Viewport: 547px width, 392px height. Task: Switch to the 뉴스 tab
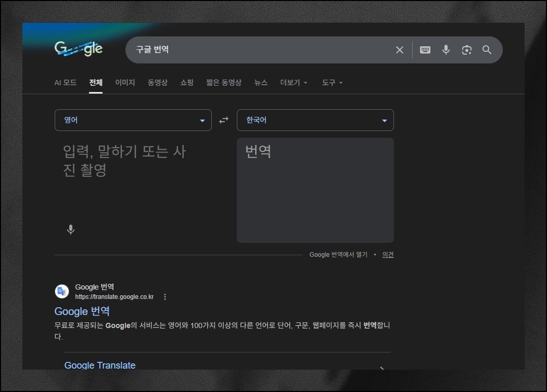[261, 83]
